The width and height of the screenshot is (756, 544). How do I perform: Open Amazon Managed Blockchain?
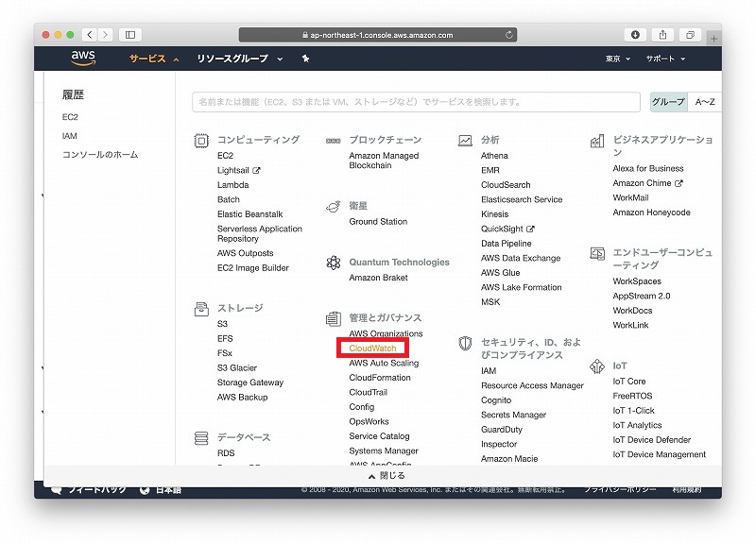pyautogui.click(x=384, y=161)
